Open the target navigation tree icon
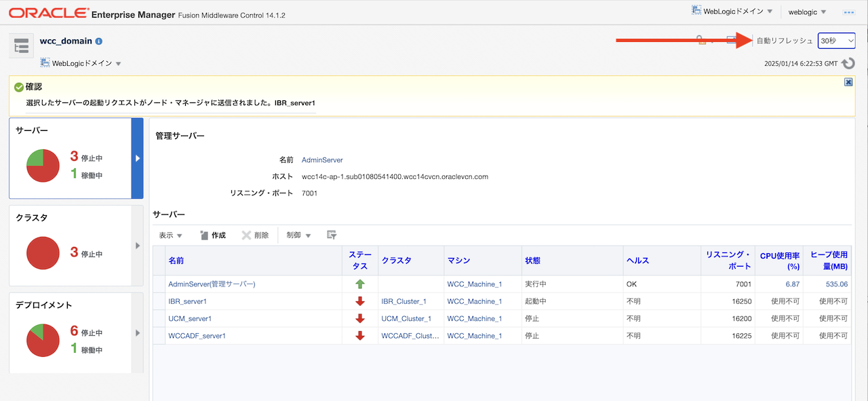Viewport: 868px width, 401px height. pyautogui.click(x=22, y=46)
